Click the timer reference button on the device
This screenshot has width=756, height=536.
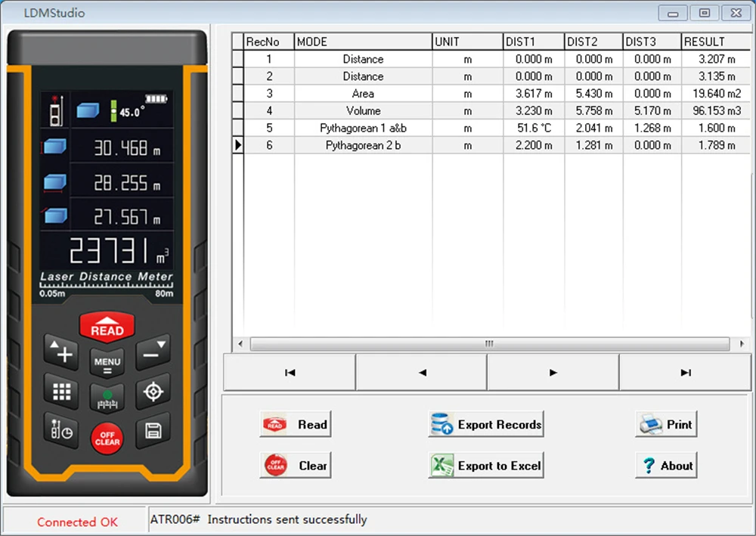(61, 430)
